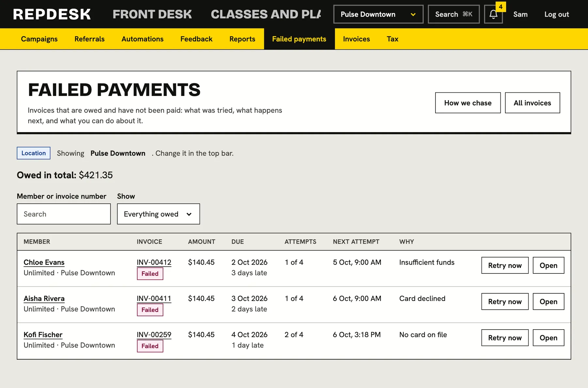
Task: Click the Failed badge under INV-00259
Action: point(150,346)
